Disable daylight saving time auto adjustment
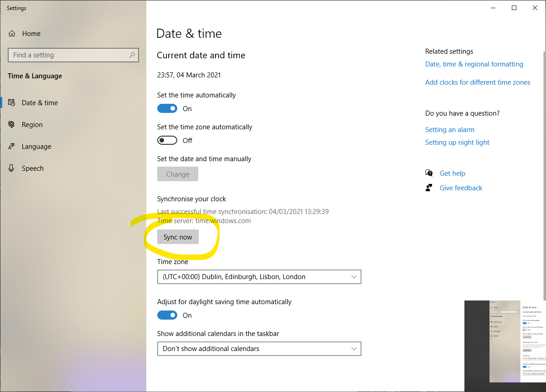Screen dimensions: 546x392 point(167,315)
